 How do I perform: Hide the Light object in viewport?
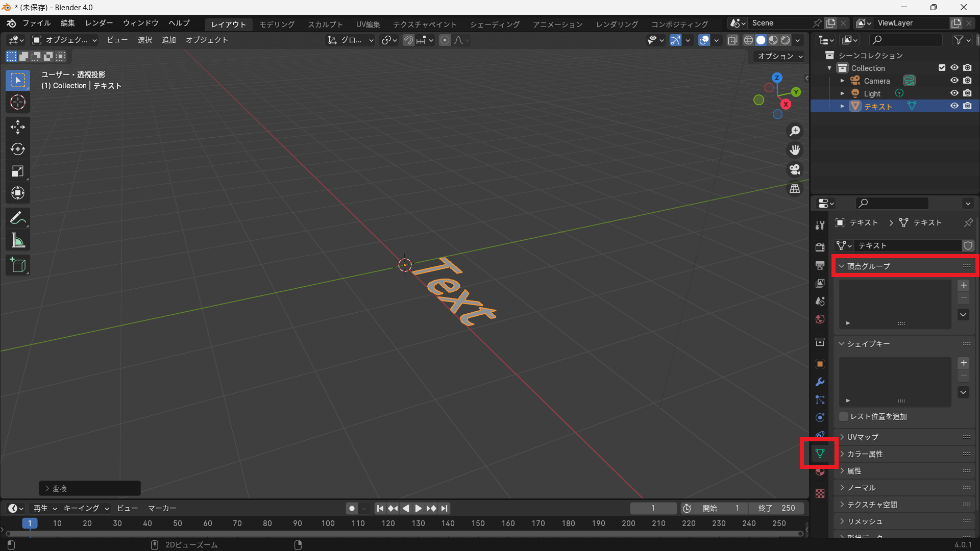pos(954,93)
